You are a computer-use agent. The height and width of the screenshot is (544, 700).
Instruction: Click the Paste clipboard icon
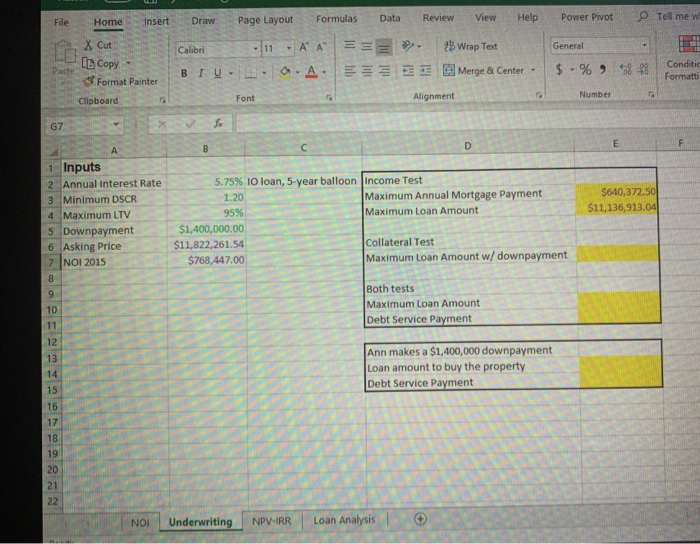65,52
